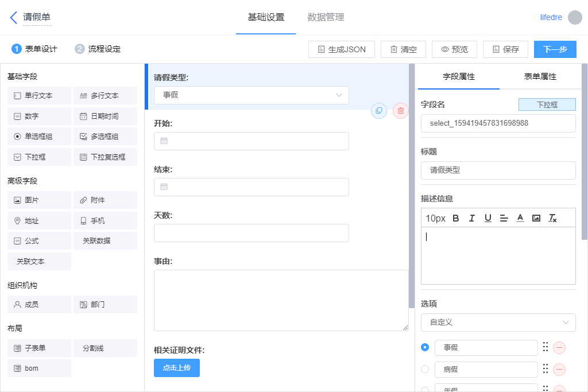Remove the 事假 option with minus icon
Image resolution: width=588 pixels, height=392 pixels.
pos(559,348)
